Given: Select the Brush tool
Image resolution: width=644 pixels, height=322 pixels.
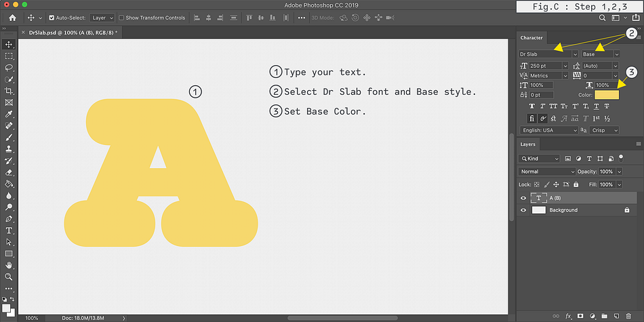Looking at the screenshot, I should click(x=9, y=137).
